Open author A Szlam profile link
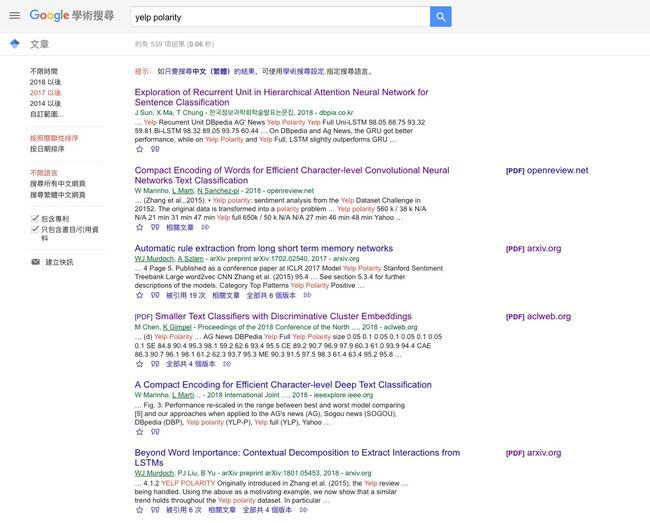 coord(191,259)
